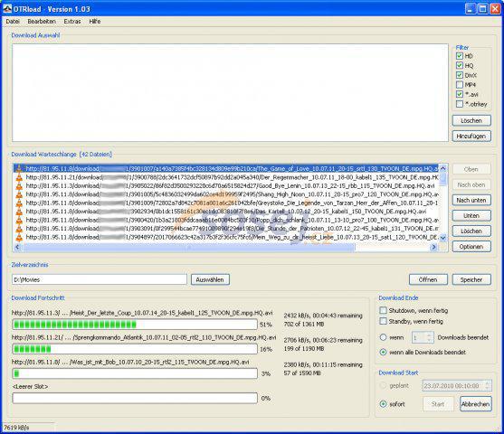This screenshot has width=504, height=434.
Task: Click the download count stepper arrows
Action: coord(429,337)
